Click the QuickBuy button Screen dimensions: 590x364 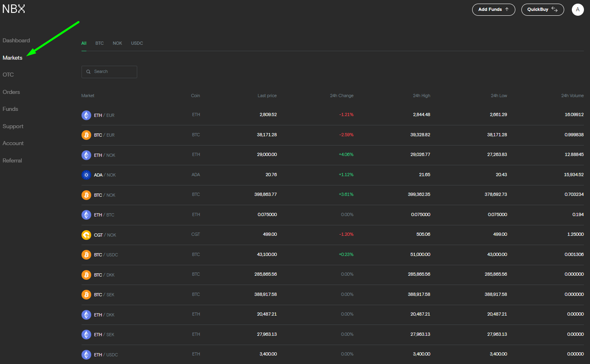pyautogui.click(x=542, y=10)
